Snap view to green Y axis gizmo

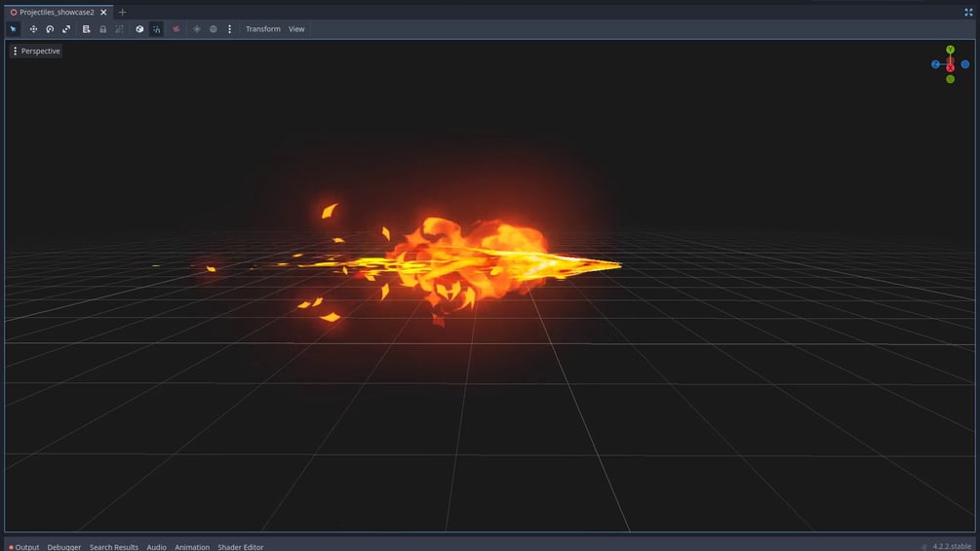click(950, 50)
